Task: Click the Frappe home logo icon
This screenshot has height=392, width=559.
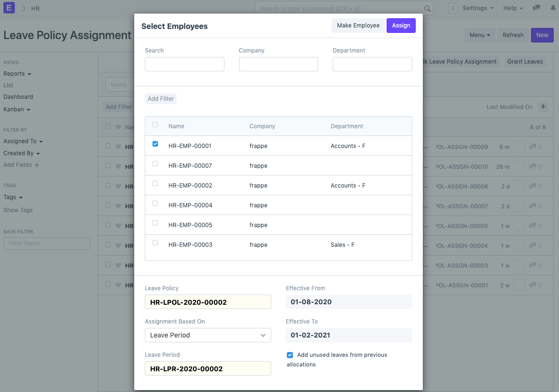Action: click(x=9, y=8)
